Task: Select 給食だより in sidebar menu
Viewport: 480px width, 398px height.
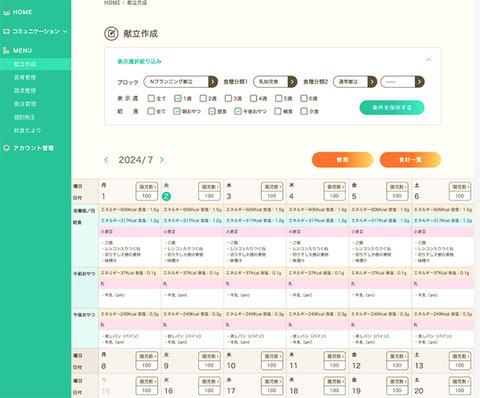Action: pyautogui.click(x=27, y=131)
